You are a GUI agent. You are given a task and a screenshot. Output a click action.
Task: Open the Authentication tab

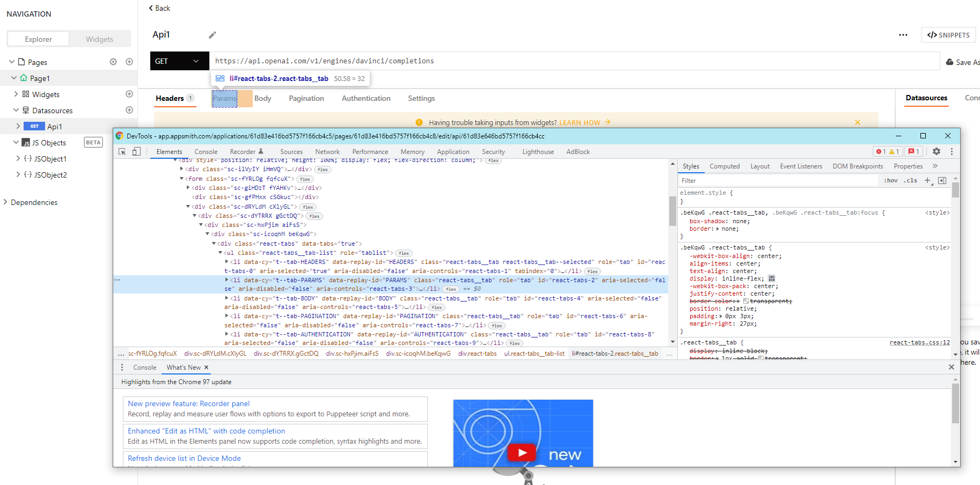pyautogui.click(x=366, y=99)
